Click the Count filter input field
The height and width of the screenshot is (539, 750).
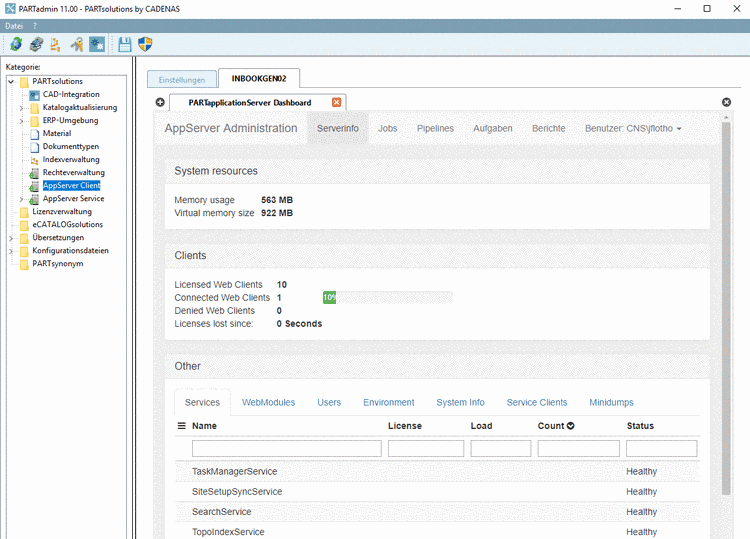point(578,449)
